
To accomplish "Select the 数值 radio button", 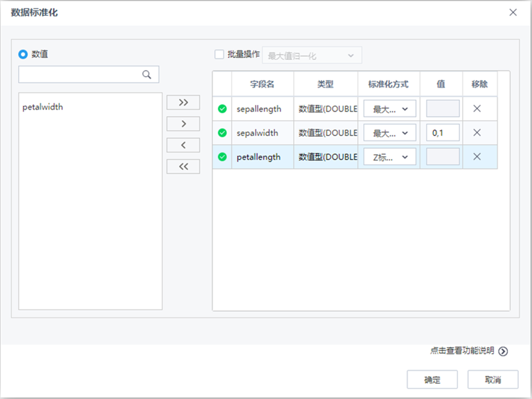I will pyautogui.click(x=23, y=54).
